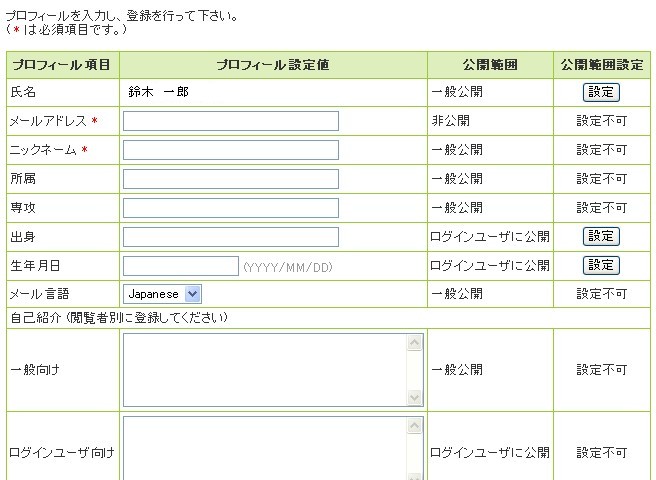Screen dimensions: 656x480
Task: Click the プロフィール設定値 column header
Action: tap(273, 65)
